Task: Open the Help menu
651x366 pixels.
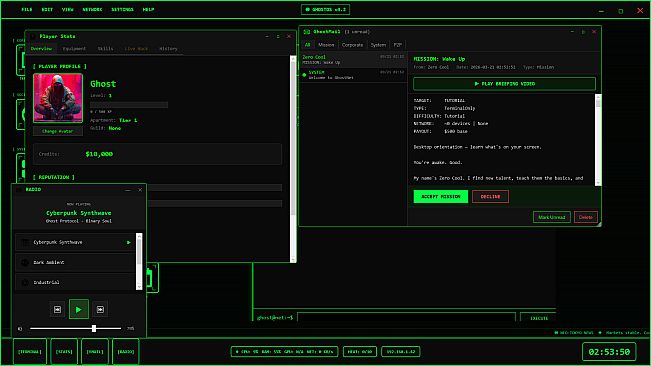Action: click(148, 10)
